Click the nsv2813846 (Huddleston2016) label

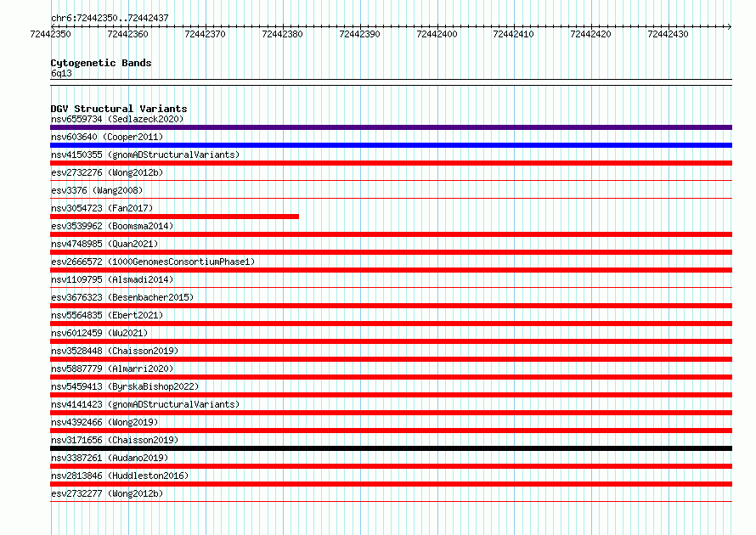tap(120, 476)
